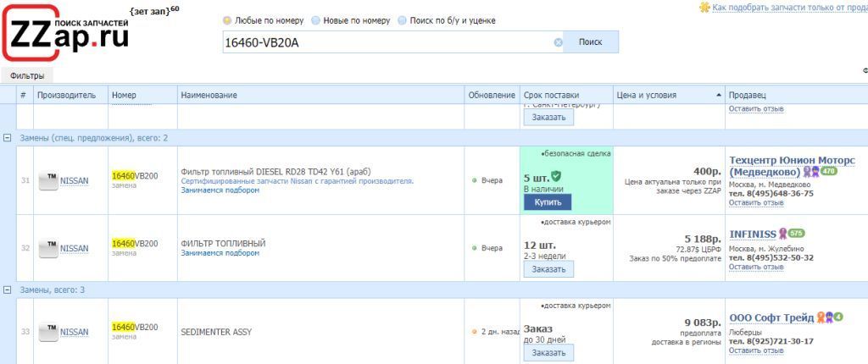The image size is (868, 364).
Task: Click Заказать button under Санкт-Петербург delivery
Action: tap(548, 118)
